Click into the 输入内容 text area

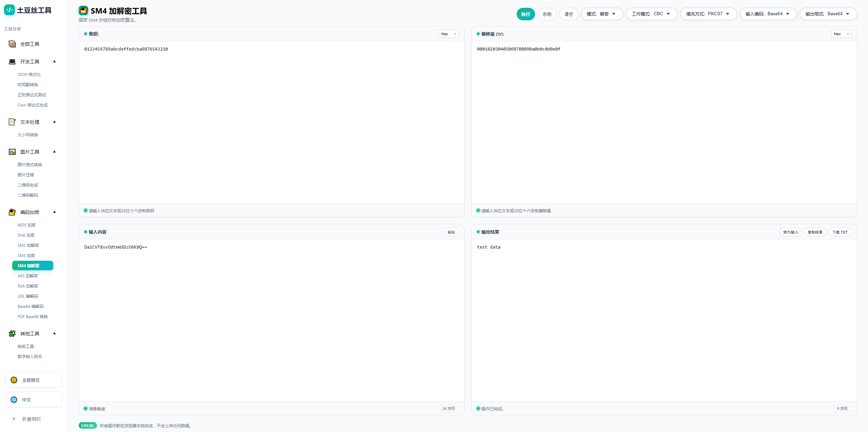(x=271, y=319)
